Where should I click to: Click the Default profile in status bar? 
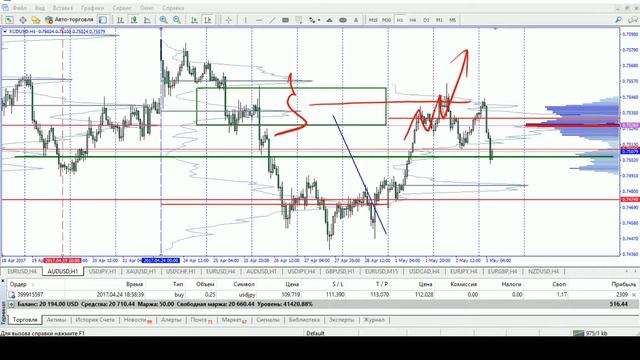pyautogui.click(x=315, y=333)
